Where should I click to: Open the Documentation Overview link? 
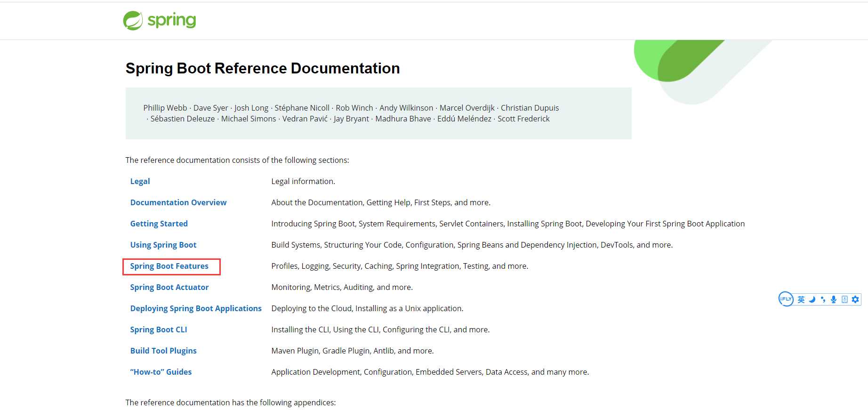click(x=178, y=202)
